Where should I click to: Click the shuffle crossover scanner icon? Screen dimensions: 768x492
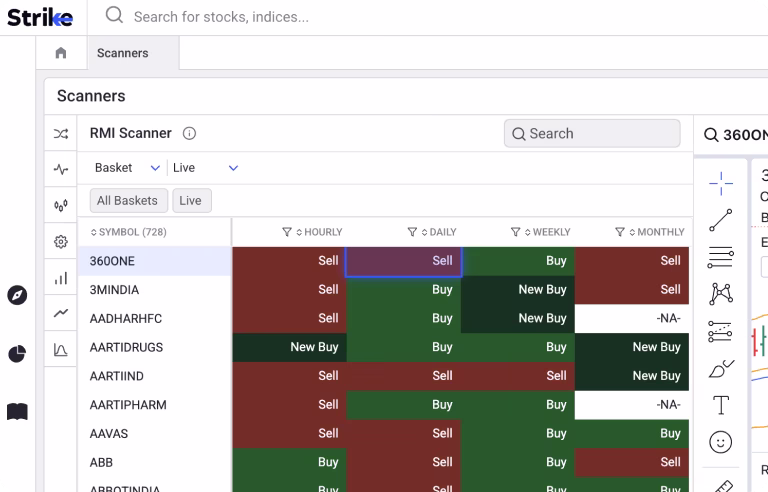point(61,133)
